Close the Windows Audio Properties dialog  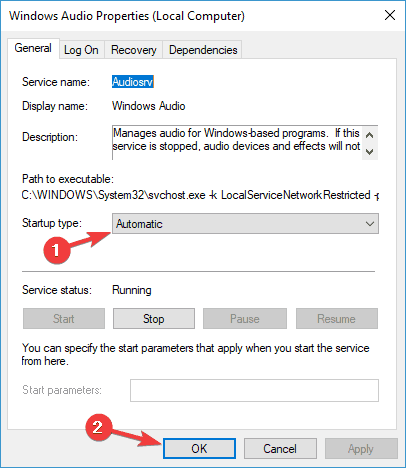click(x=390, y=15)
